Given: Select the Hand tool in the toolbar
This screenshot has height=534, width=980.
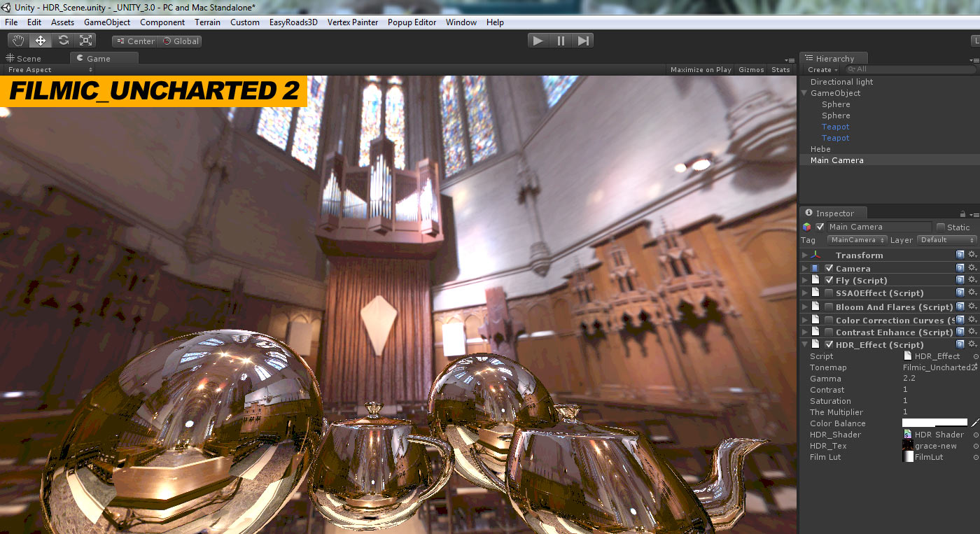Looking at the screenshot, I should coord(18,41).
